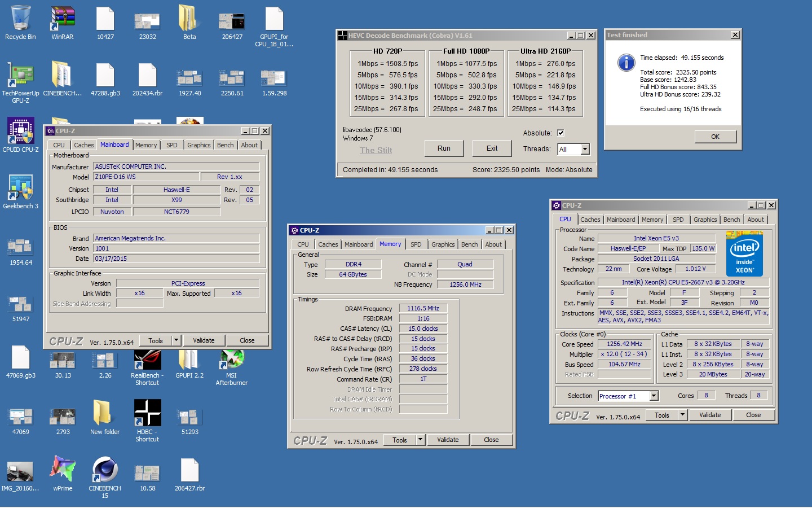Click Validate in Mainboard CPU-Z window

point(204,340)
